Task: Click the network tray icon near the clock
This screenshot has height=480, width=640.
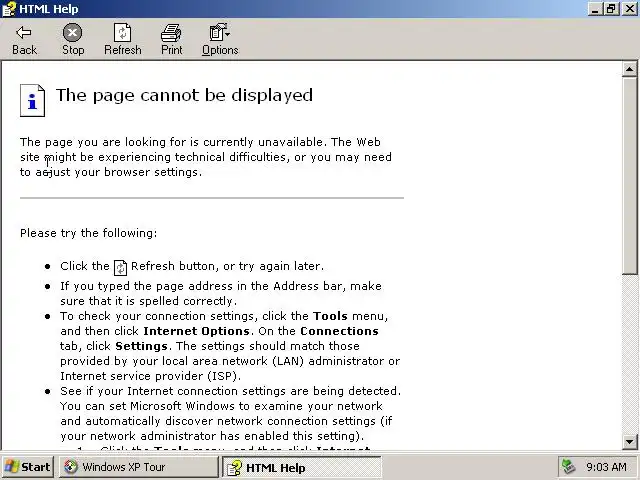Action: pos(569,467)
